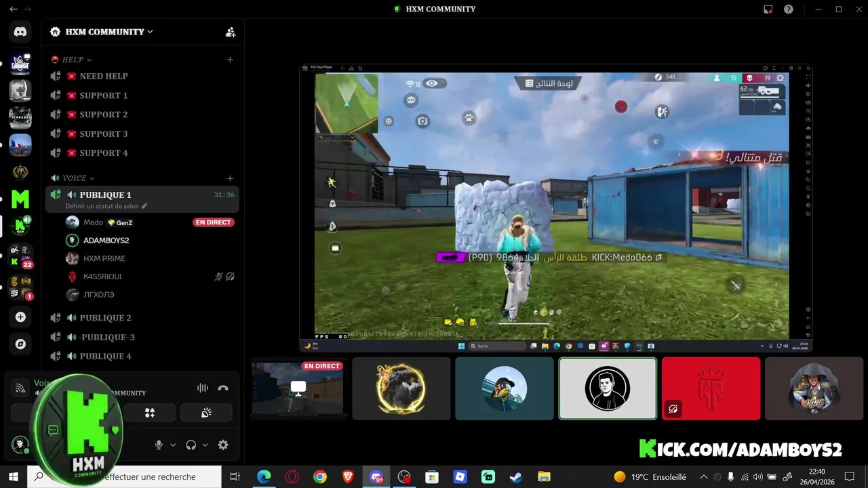Click the Windows taskbar search box
The image size is (868, 488).
tap(124, 477)
